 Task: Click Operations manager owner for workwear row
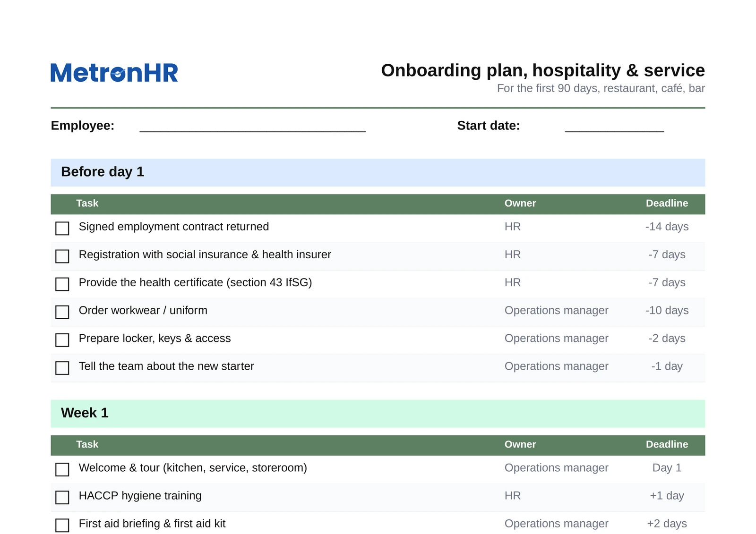557,310
